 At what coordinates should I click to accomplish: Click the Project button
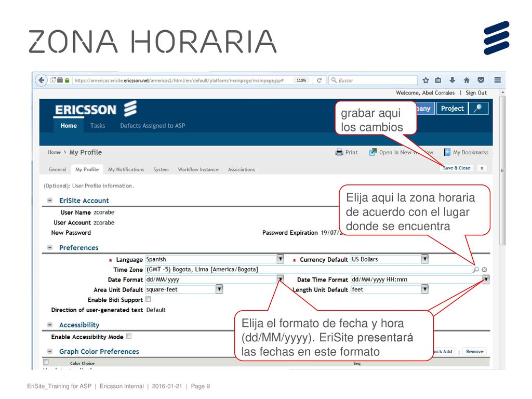tap(453, 109)
